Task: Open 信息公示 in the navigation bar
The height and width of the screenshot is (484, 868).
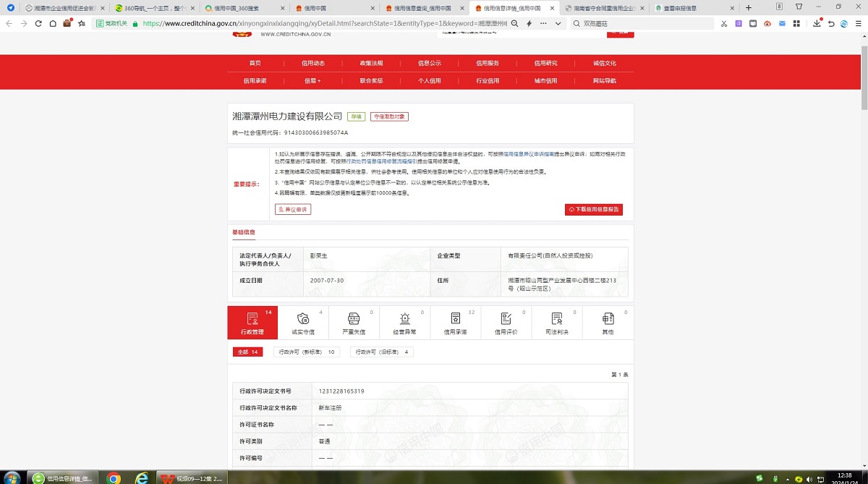Action: point(430,63)
